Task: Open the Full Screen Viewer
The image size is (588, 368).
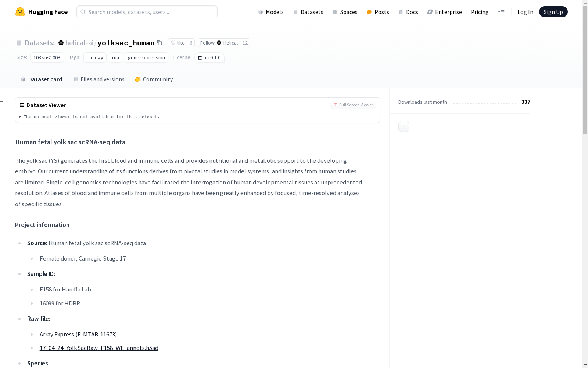Action: [x=353, y=105]
